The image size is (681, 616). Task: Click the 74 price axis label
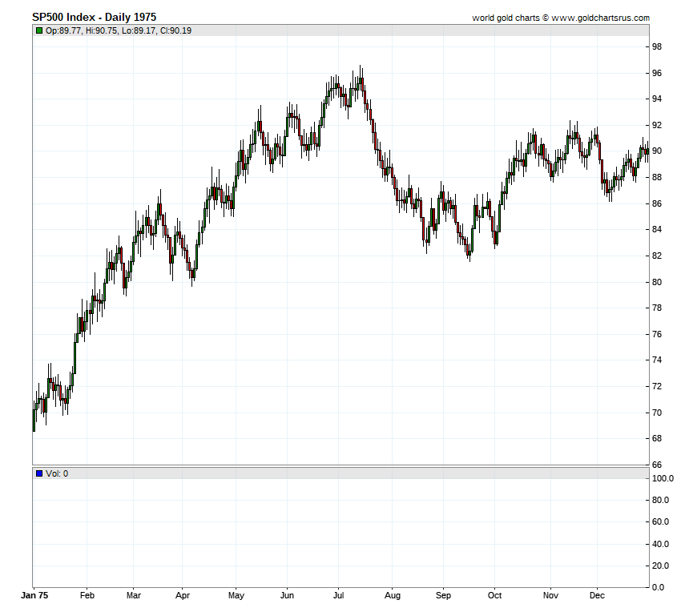pyautogui.click(x=657, y=360)
